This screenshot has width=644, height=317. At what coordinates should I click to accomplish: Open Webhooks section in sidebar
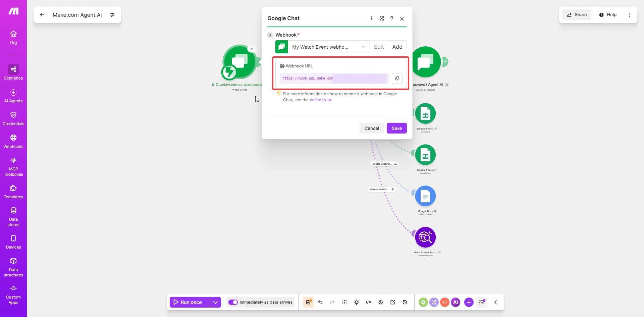point(13,142)
